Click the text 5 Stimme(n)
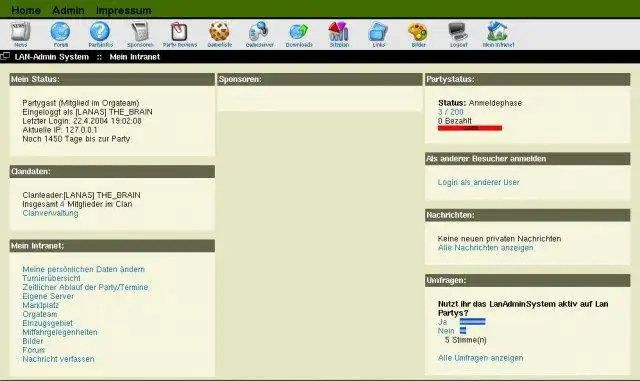This screenshot has height=381, width=640. 466,340
